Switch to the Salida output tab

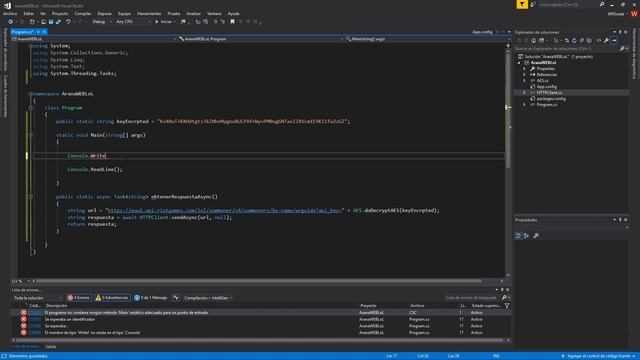point(51,347)
